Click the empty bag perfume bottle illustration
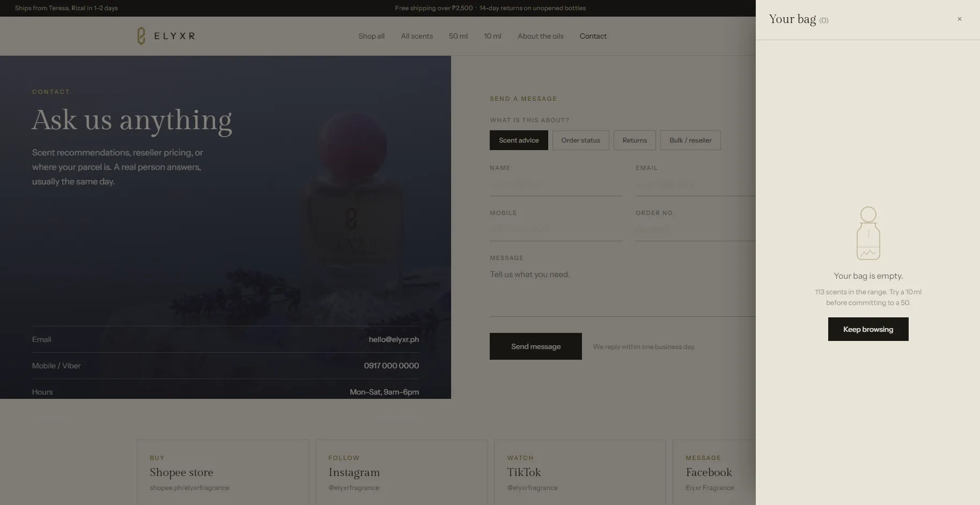 pyautogui.click(x=868, y=233)
